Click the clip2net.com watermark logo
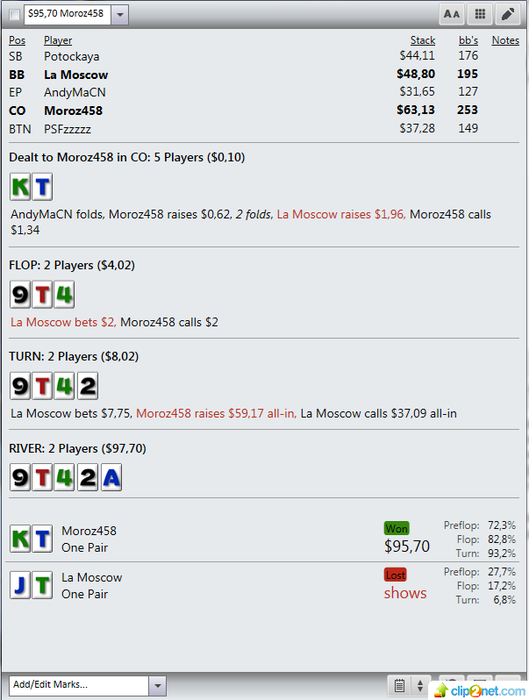 point(480,691)
